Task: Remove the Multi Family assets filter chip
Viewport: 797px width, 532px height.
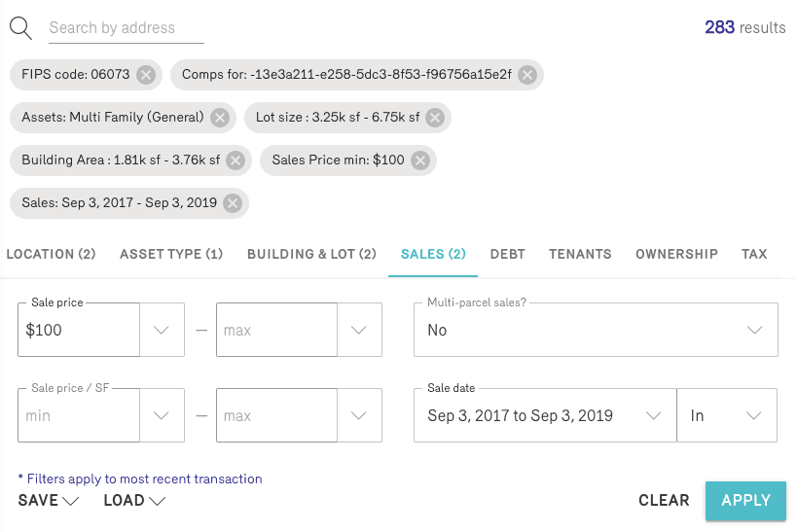Action: (220, 118)
